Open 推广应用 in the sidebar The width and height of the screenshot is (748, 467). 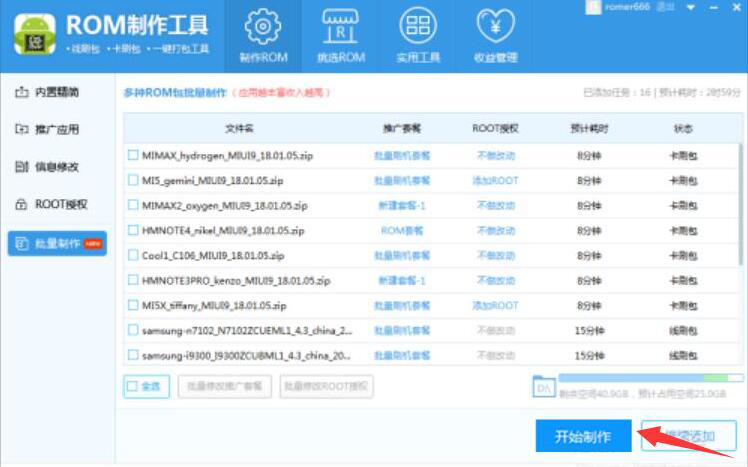(57, 129)
